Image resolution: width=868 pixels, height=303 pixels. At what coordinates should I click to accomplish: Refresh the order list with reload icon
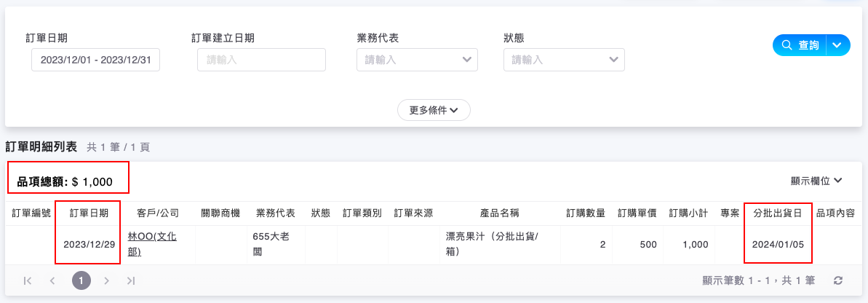838,280
